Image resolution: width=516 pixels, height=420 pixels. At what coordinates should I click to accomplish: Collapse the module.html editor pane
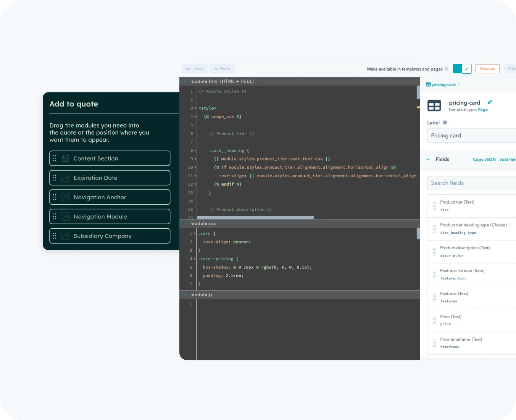tap(186, 81)
